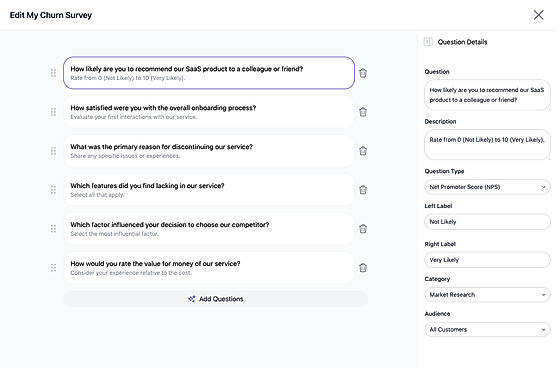557x368 pixels.
Task: Grab the drag handle of the onboarding question
Action: (53, 112)
